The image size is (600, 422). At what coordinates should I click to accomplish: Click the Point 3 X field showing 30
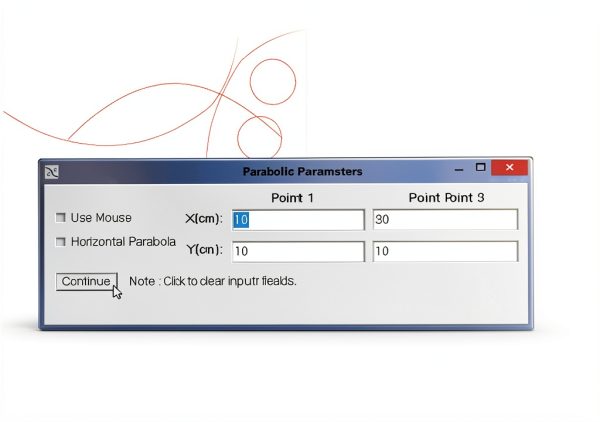click(x=445, y=219)
